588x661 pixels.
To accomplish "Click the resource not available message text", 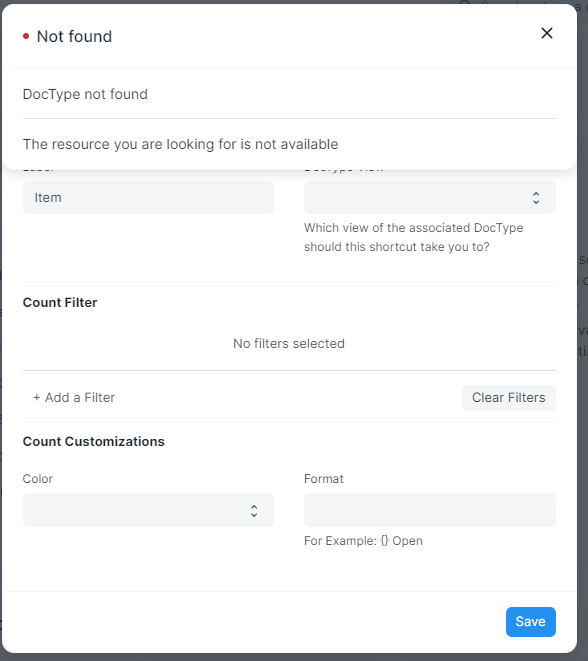I will click(x=180, y=144).
